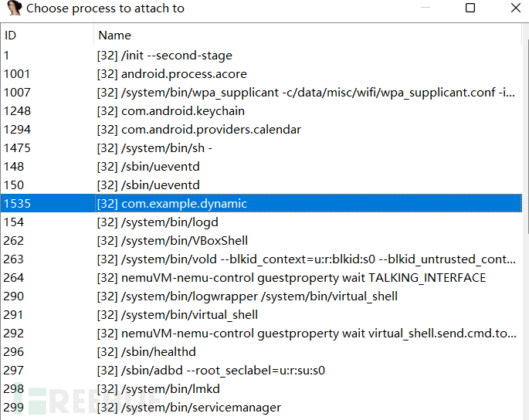Image resolution: width=529 pixels, height=420 pixels.
Task: Choose android.process.acore process
Action: click(x=261, y=74)
